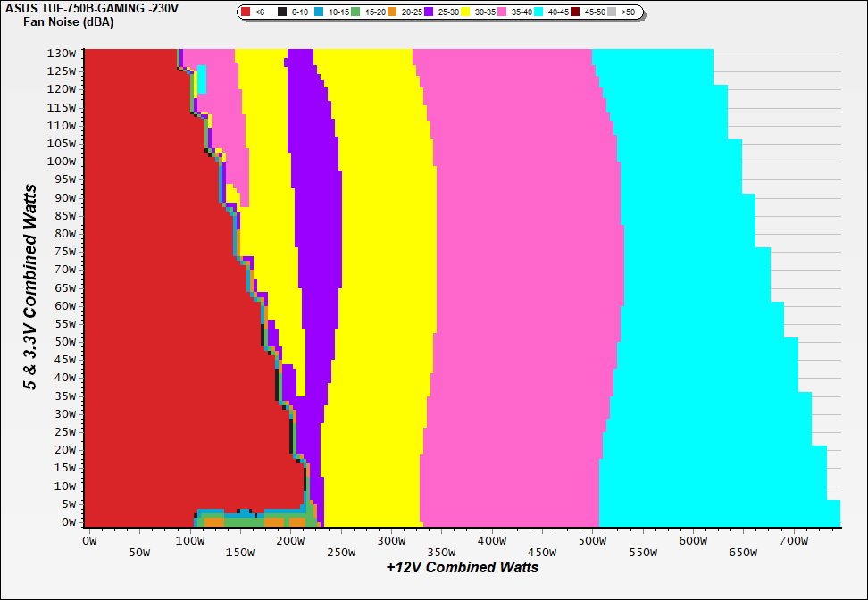The height and width of the screenshot is (600, 868).
Task: Click the 65W label on vertical axis
Action: [67, 287]
